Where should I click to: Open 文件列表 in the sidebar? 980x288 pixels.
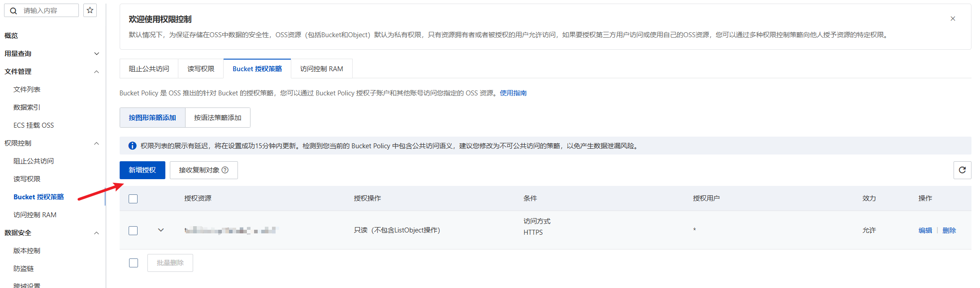click(27, 90)
